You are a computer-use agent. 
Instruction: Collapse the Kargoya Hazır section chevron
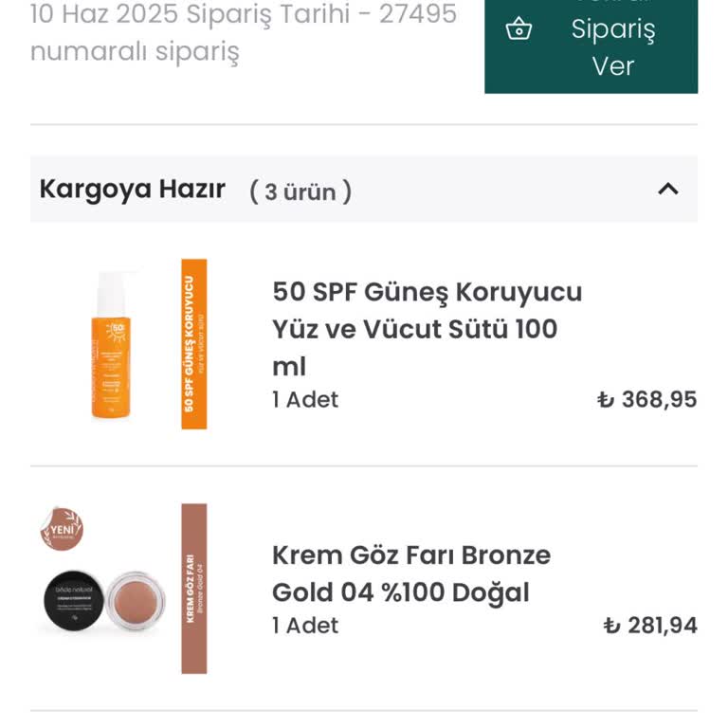[668, 189]
